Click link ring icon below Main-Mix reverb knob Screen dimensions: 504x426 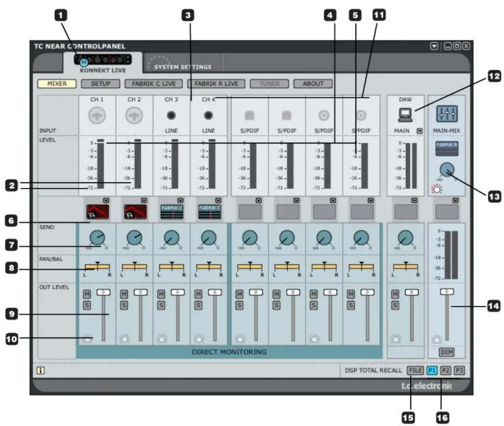coord(437,189)
